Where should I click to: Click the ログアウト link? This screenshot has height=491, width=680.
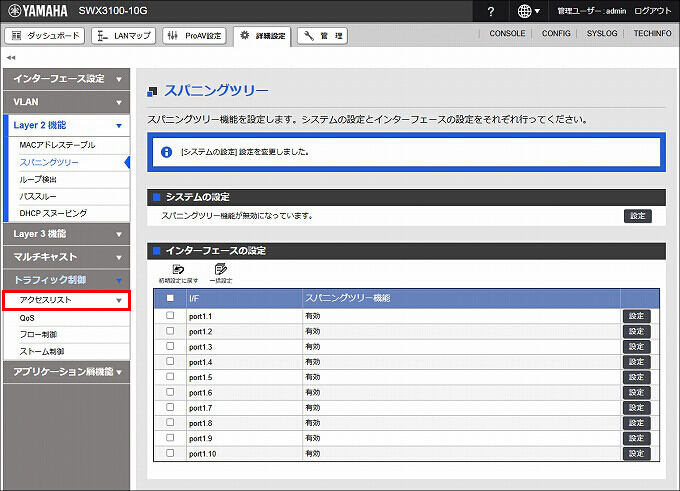652,11
